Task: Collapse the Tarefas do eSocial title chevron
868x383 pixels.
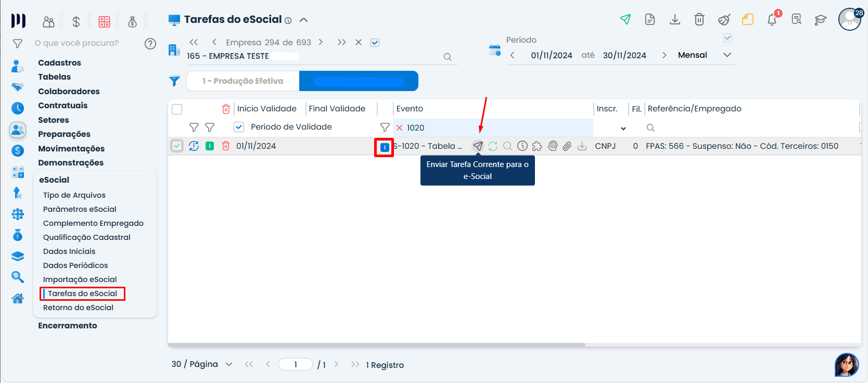Action: pos(304,20)
